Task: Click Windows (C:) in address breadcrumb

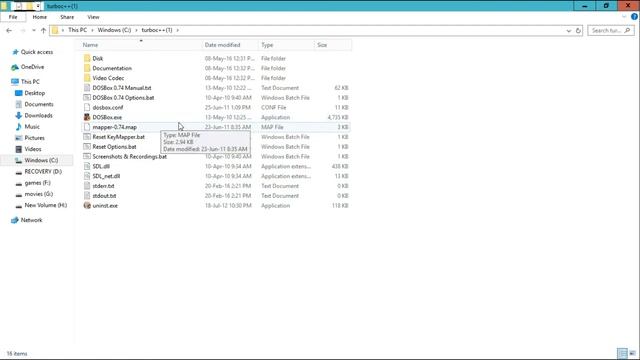Action: click(114, 30)
